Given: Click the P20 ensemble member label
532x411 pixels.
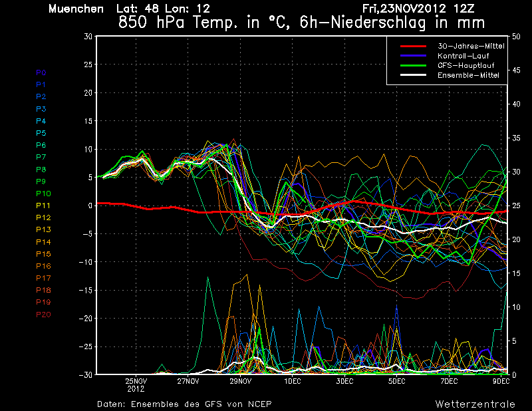Looking at the screenshot, I should [x=43, y=315].
